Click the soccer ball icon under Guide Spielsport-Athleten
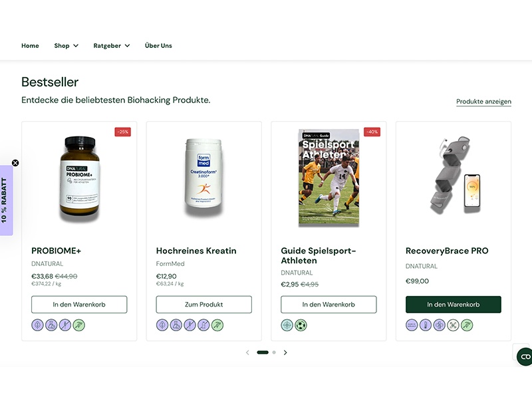532x399 pixels. (300, 325)
